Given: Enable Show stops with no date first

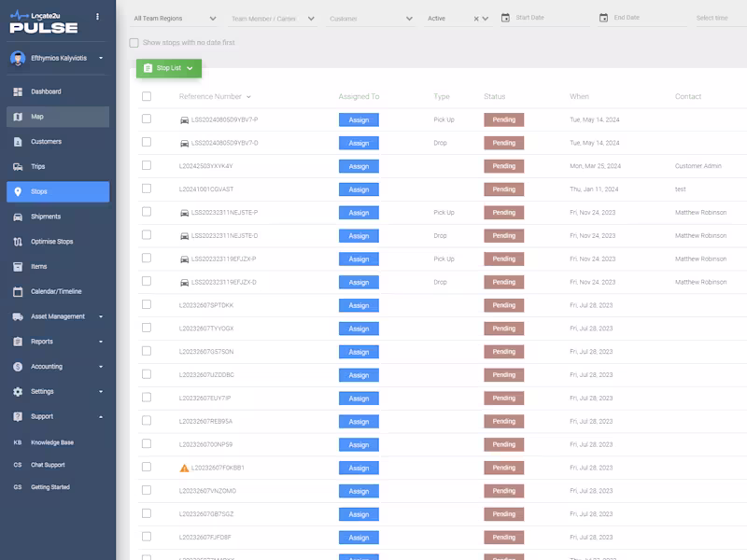Looking at the screenshot, I should coord(134,43).
